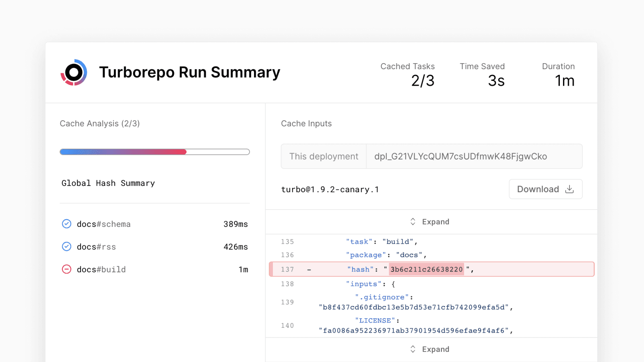The height and width of the screenshot is (362, 644).
Task: Click the docs#schema cached checkmark icon
Action: pyautogui.click(x=66, y=224)
